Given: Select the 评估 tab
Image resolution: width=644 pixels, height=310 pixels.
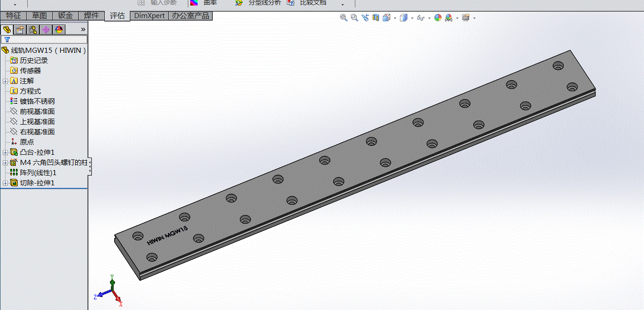Looking at the screenshot, I should tap(117, 16).
